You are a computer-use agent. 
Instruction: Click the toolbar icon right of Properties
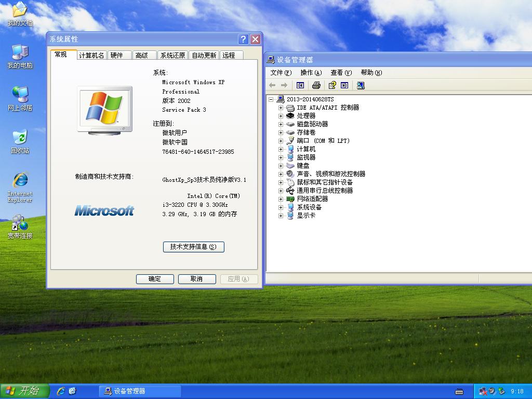(x=344, y=86)
